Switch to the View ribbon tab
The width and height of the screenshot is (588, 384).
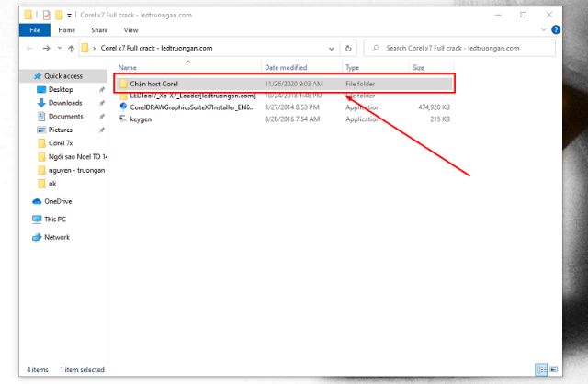point(130,30)
